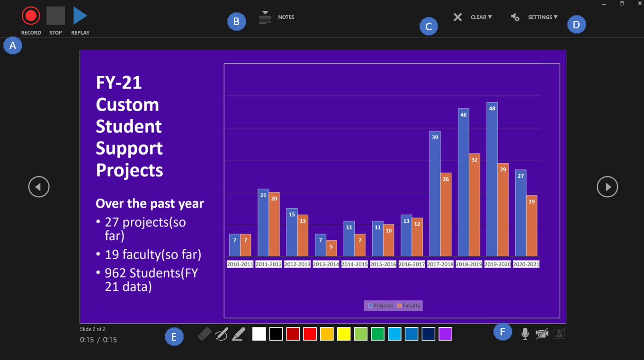Click the '2012-2013' axis label
The width and height of the screenshot is (644, 360).
pyautogui.click(x=297, y=264)
